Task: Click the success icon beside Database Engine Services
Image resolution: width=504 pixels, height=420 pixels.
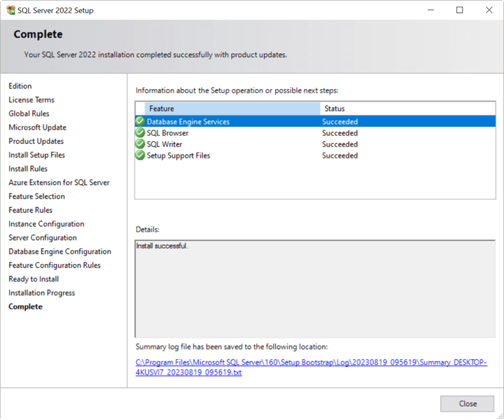Action: 140,122
